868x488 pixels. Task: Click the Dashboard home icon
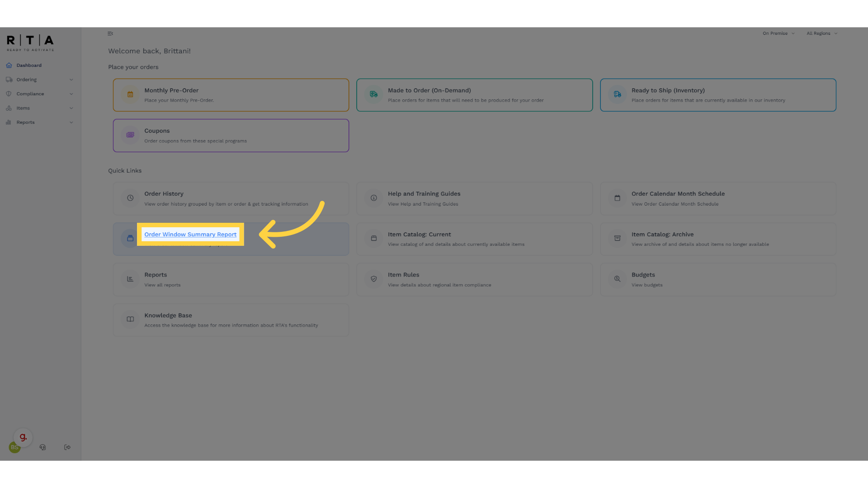coord(9,66)
